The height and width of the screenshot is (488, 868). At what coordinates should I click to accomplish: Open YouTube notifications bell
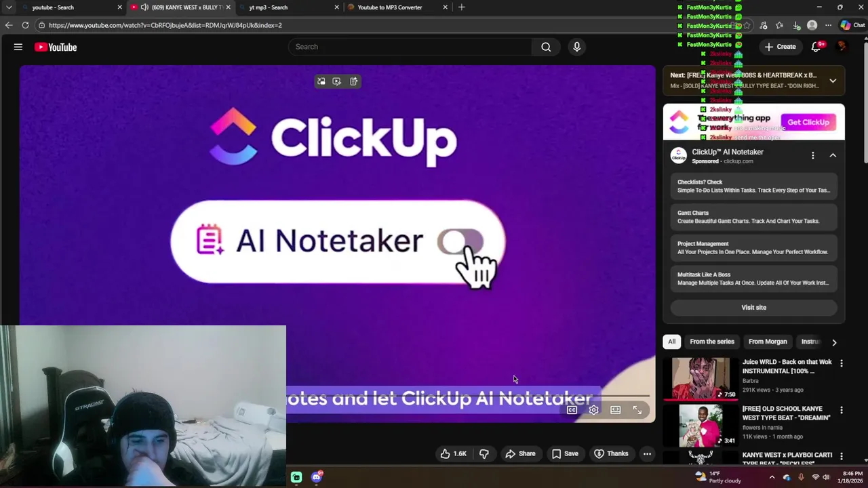(816, 47)
